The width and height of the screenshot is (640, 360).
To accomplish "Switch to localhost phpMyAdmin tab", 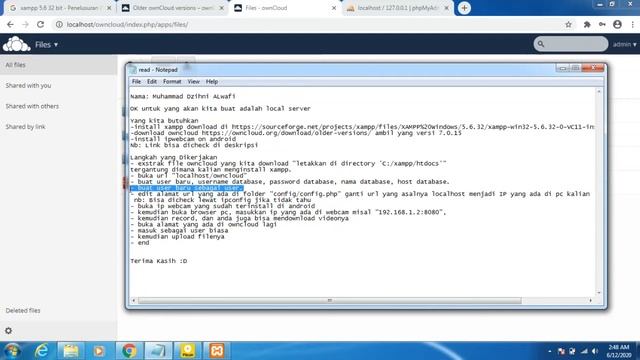I will click(x=398, y=8).
